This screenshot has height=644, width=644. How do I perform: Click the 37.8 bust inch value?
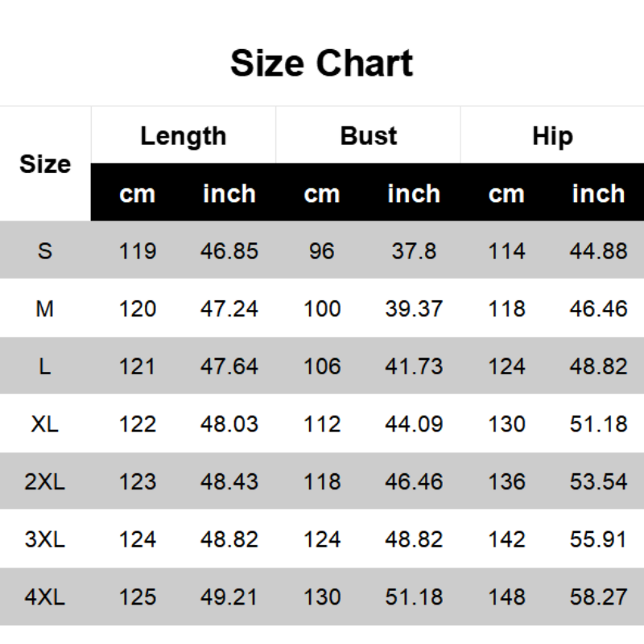point(414,250)
